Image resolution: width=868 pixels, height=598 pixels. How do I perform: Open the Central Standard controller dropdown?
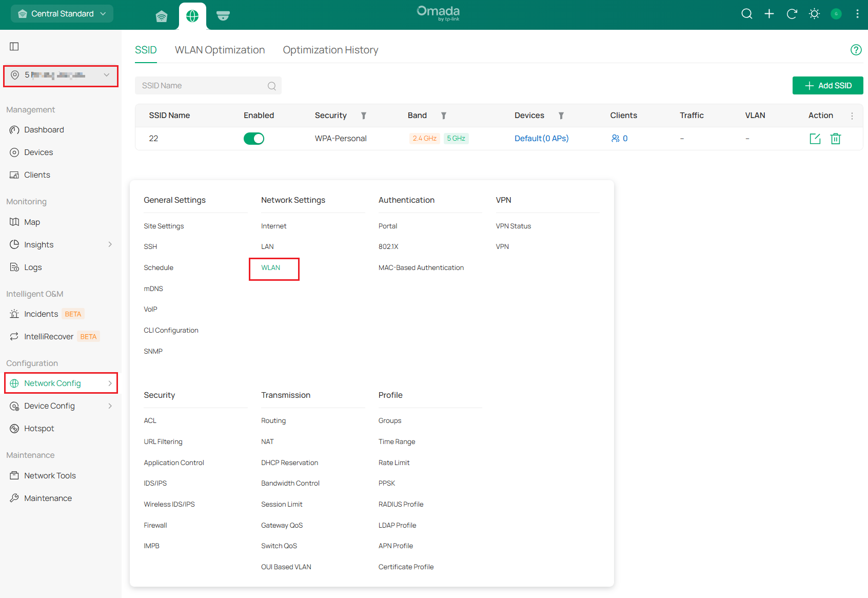coord(62,14)
